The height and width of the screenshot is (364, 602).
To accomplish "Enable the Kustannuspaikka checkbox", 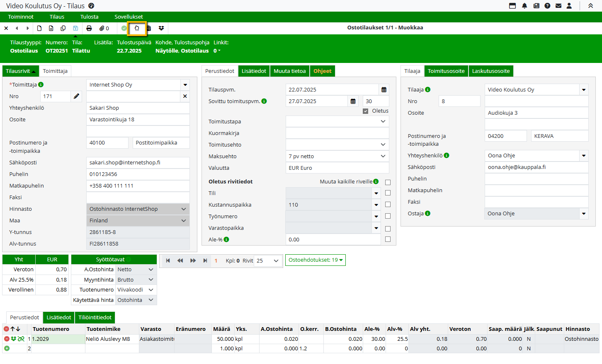I will point(388,205).
